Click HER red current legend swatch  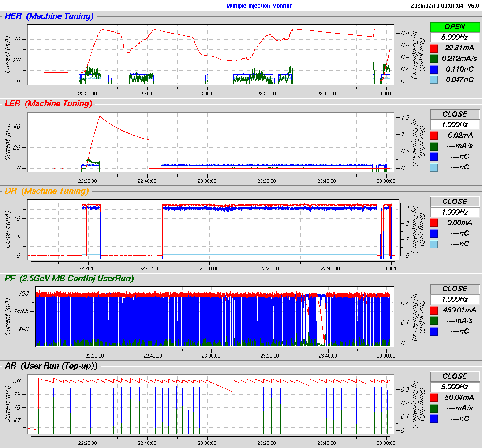pos(434,48)
